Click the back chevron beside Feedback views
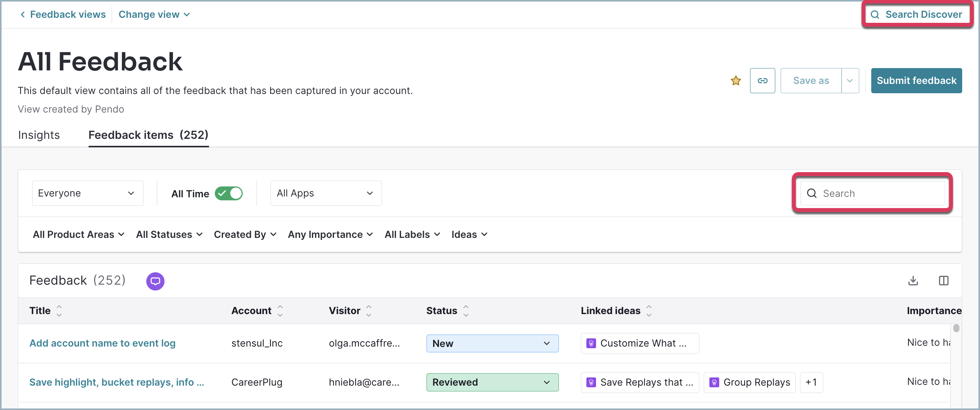The width and height of the screenshot is (980, 410). point(23,14)
